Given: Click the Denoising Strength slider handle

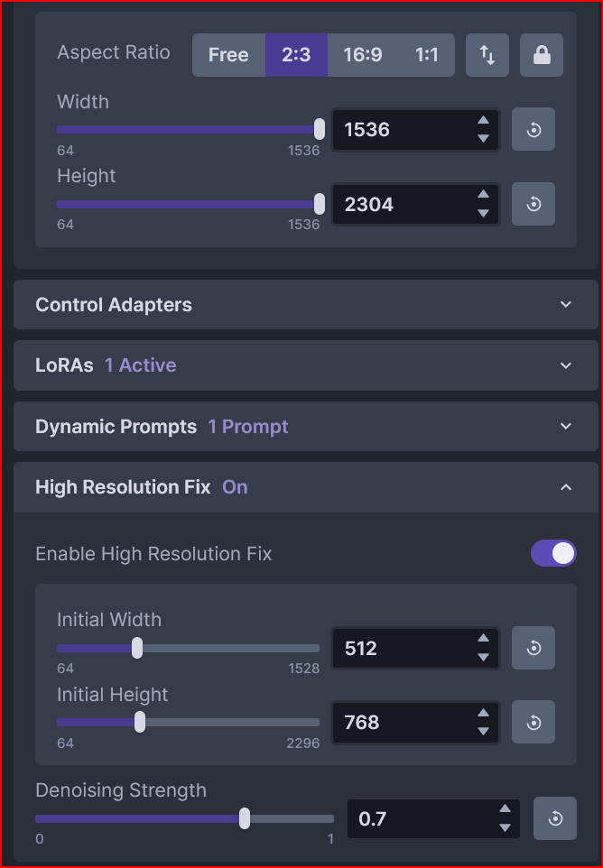Looking at the screenshot, I should (244, 818).
